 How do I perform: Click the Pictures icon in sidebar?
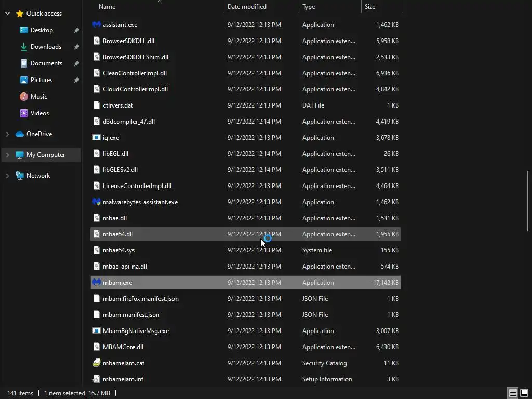(24, 79)
